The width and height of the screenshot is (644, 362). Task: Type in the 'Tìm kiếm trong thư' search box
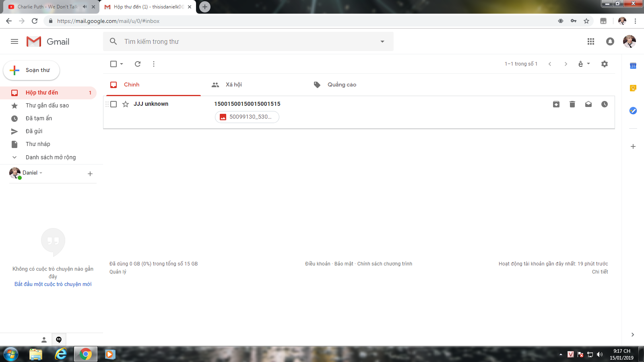(x=248, y=41)
